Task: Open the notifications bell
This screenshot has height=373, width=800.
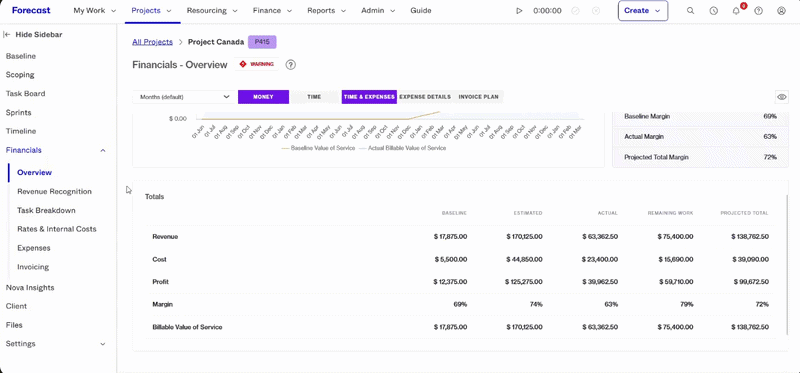Action: tap(736, 11)
